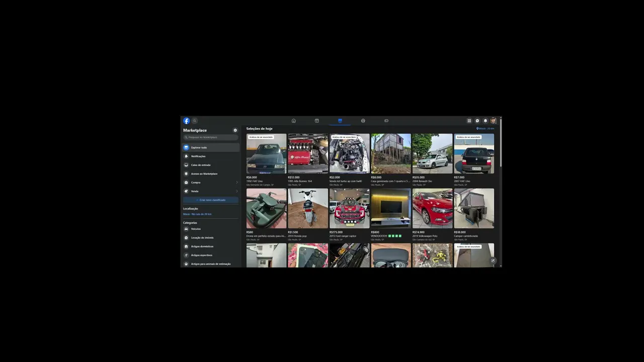The height and width of the screenshot is (362, 644).
Task: Click the 2004 Renault Clio title
Action: pyautogui.click(x=422, y=181)
